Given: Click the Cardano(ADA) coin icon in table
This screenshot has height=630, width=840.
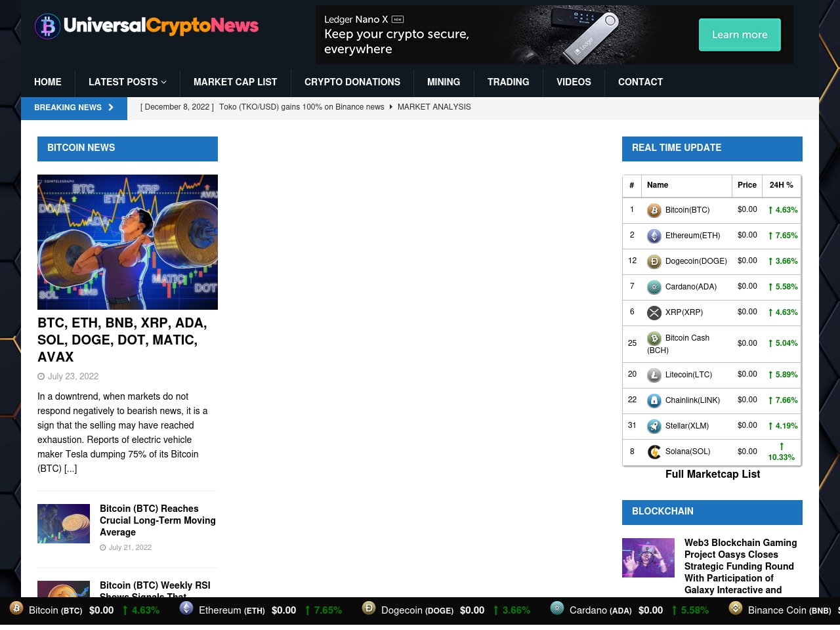Looking at the screenshot, I should pyautogui.click(x=654, y=287).
